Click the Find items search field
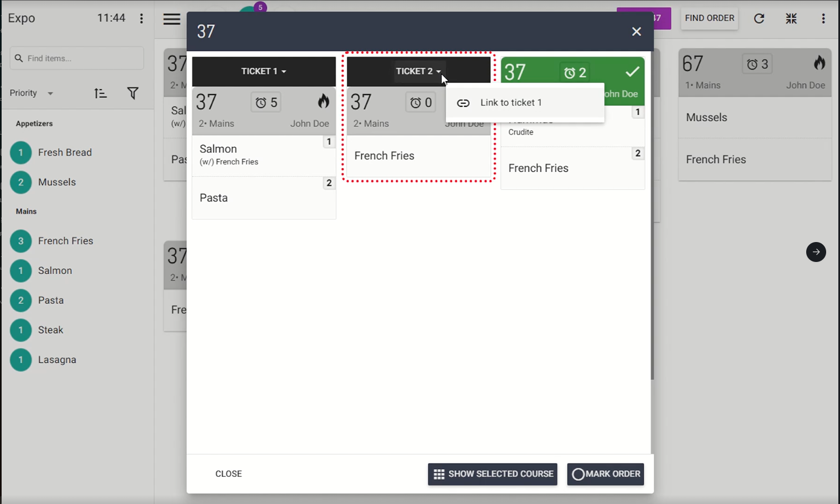 (77, 58)
